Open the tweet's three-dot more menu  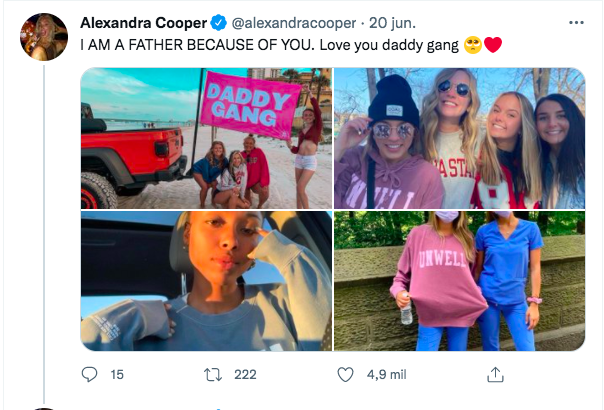[575, 22]
